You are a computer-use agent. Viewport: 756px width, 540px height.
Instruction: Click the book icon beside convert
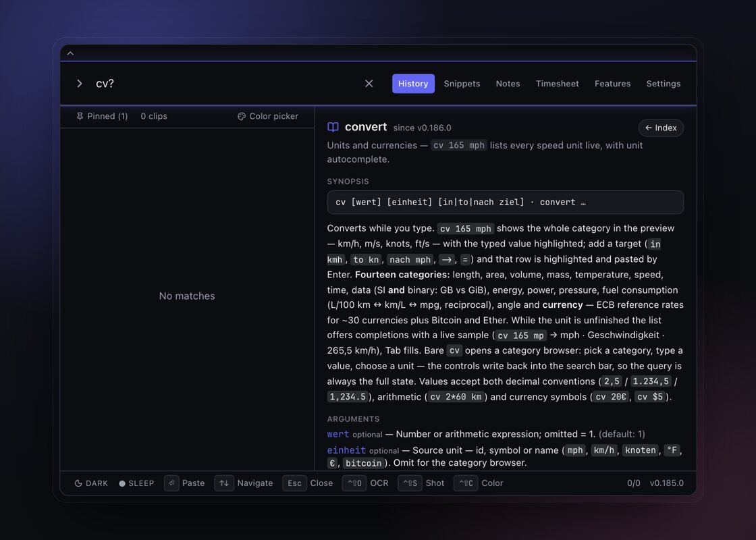[333, 128]
